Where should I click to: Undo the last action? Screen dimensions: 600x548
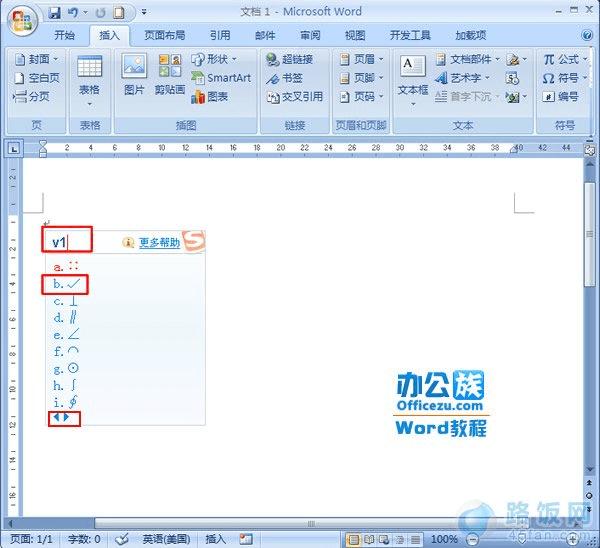[73, 13]
